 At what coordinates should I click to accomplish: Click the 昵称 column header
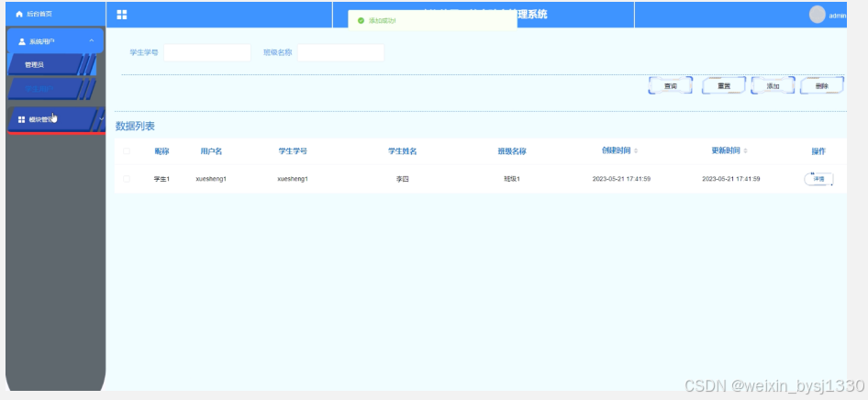click(161, 151)
